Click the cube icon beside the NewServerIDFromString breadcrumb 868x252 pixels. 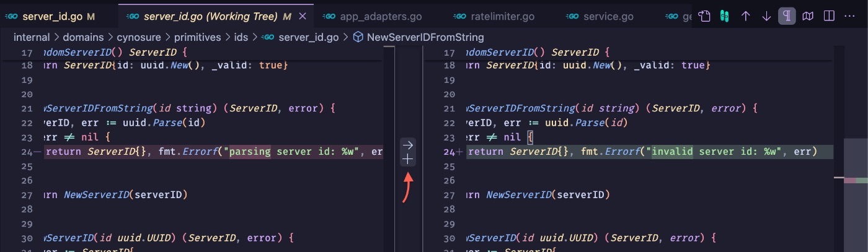tap(358, 37)
